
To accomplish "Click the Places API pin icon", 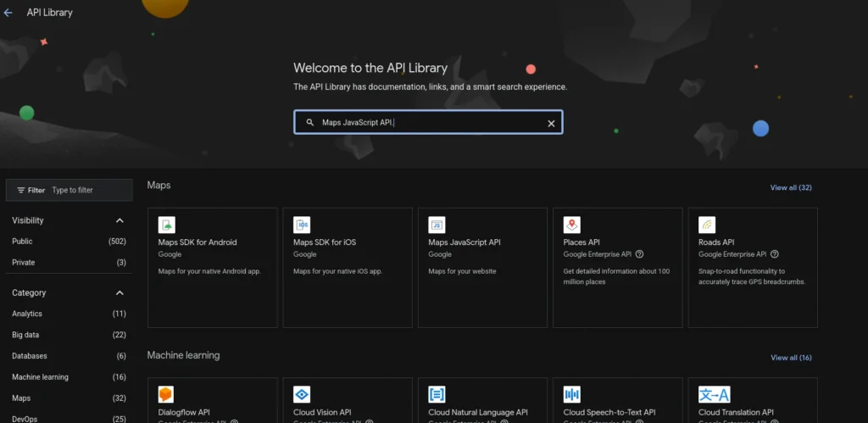I will 572,225.
